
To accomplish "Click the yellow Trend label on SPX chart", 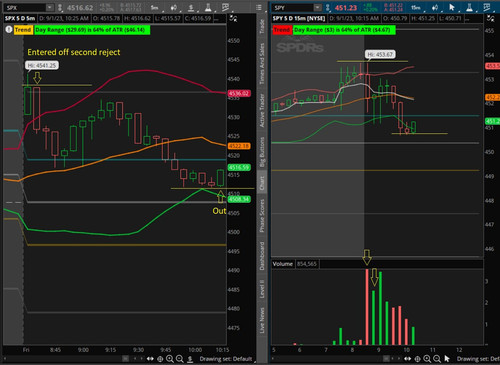I will click(x=23, y=30).
